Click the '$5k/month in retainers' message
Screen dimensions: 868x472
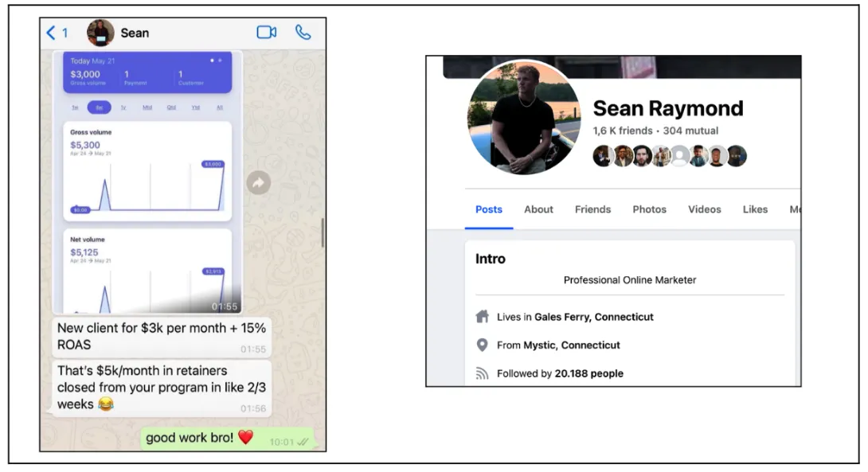[x=161, y=388]
